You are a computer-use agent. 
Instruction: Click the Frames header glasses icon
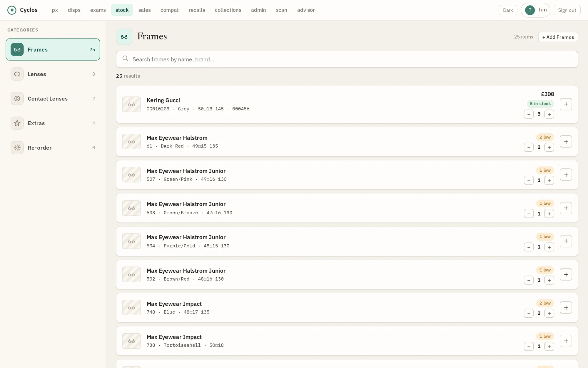coord(124,37)
